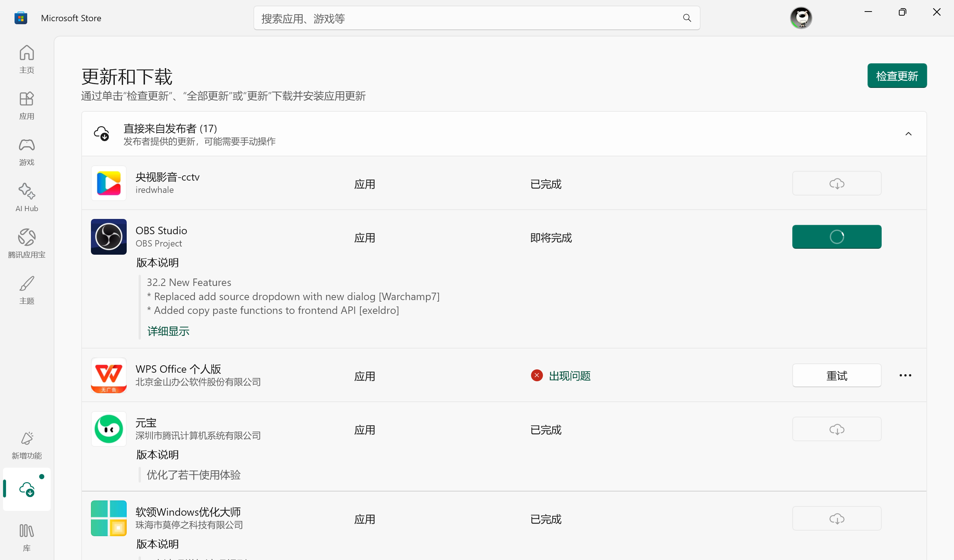Click publisher 北京金山办公软件股份有限公司

tap(198, 382)
